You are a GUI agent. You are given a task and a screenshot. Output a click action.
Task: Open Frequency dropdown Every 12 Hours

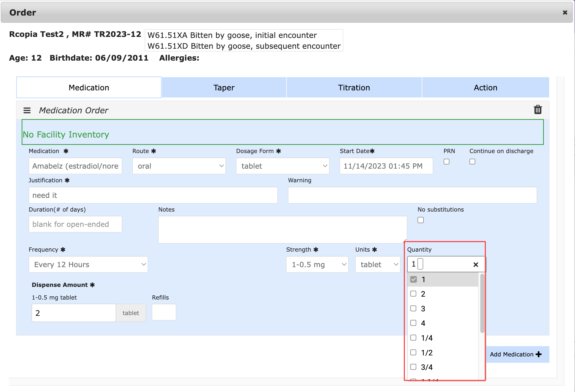pyautogui.click(x=88, y=264)
